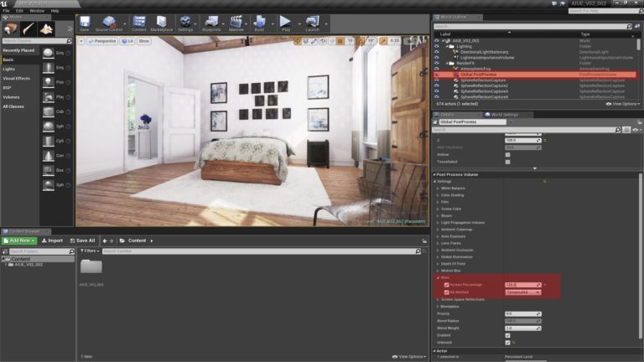Toggle viewport scale snapping icon
The image size is (644, 362).
click(x=382, y=41)
